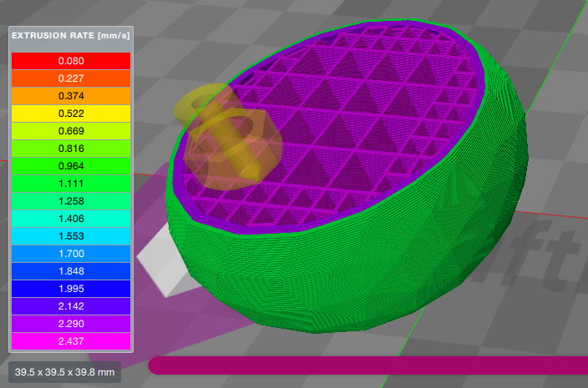
Task: Click the translucent yellow extruder nozzle model
Action: click(227, 137)
